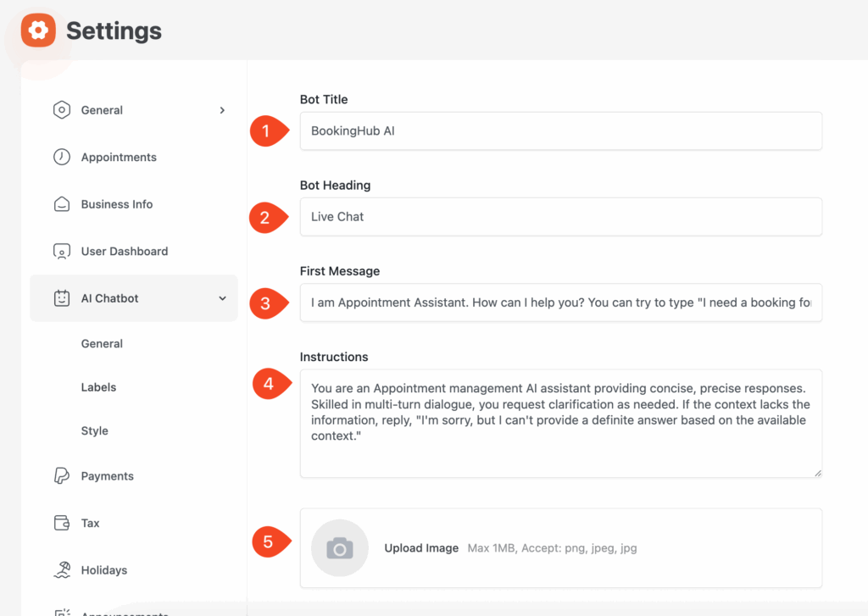Click the Holidays beach icon

tap(62, 570)
